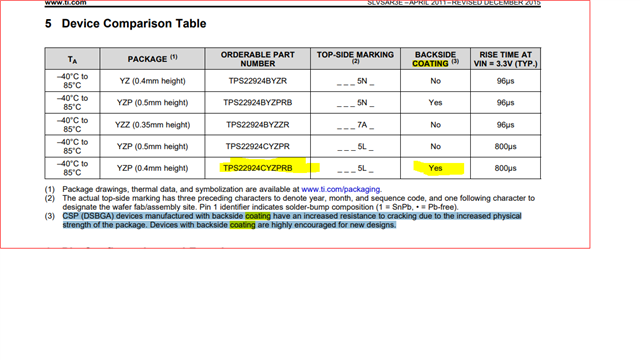The image size is (640, 360).
Task: Click the 5L marking in TPS22924CYZPRB row
Action: coord(356,168)
